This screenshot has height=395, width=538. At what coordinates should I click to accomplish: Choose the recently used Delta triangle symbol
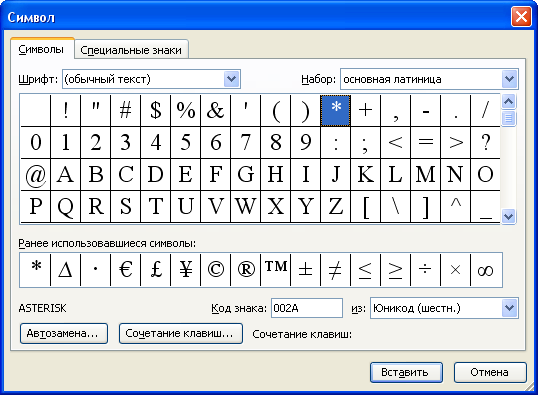click(66, 270)
